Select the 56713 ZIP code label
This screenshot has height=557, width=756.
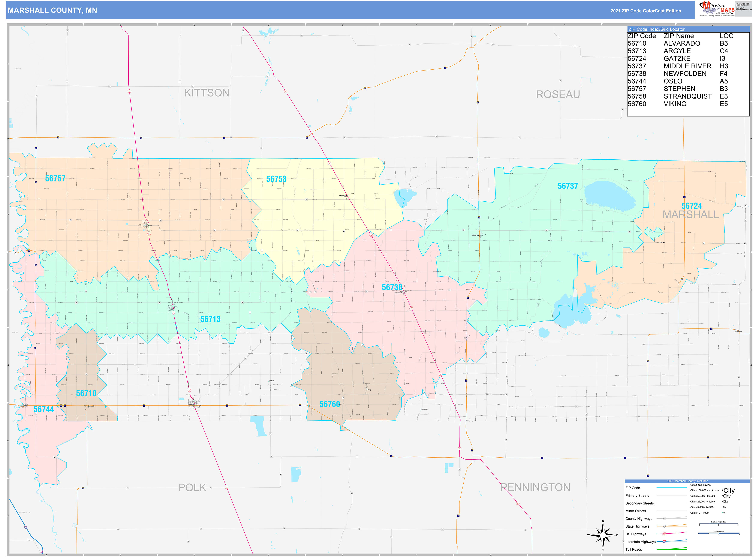pos(210,319)
